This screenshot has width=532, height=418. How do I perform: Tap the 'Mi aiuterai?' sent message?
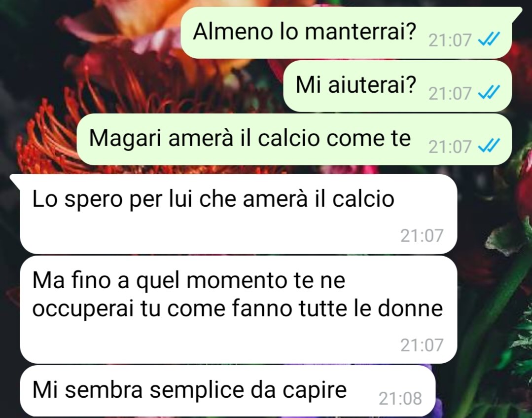(x=397, y=86)
